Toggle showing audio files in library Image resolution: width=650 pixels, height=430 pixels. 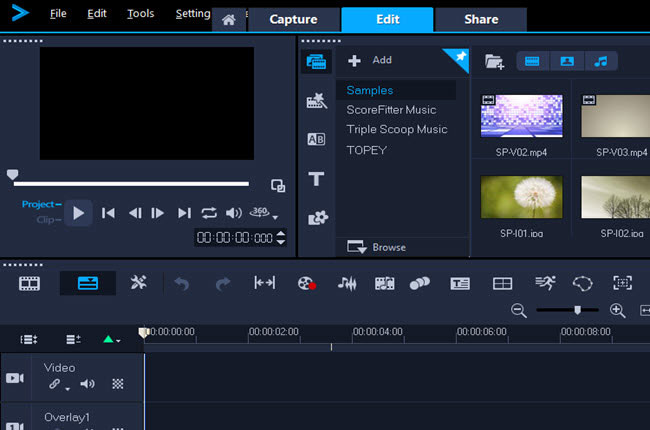pyautogui.click(x=601, y=61)
